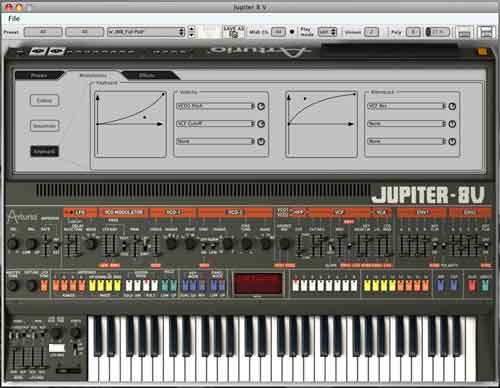Open the second Aftertouch dropdown set to None
This screenshot has height=388, width=500.
coord(406,124)
